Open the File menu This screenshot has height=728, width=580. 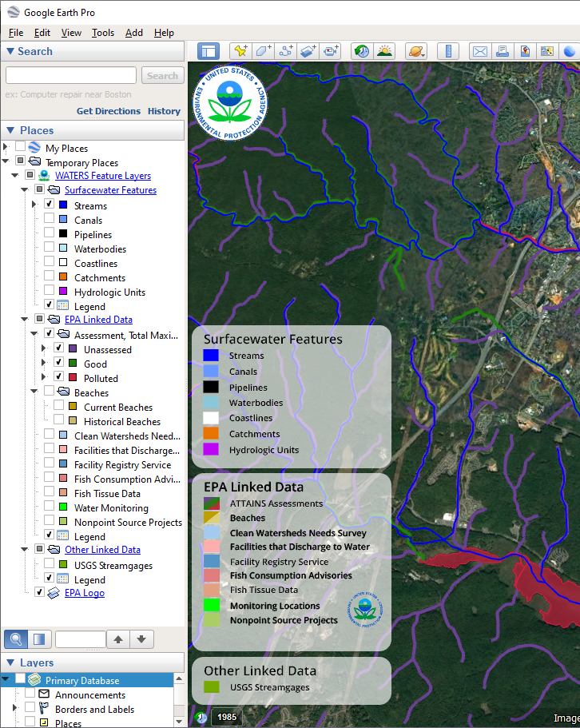tap(16, 33)
